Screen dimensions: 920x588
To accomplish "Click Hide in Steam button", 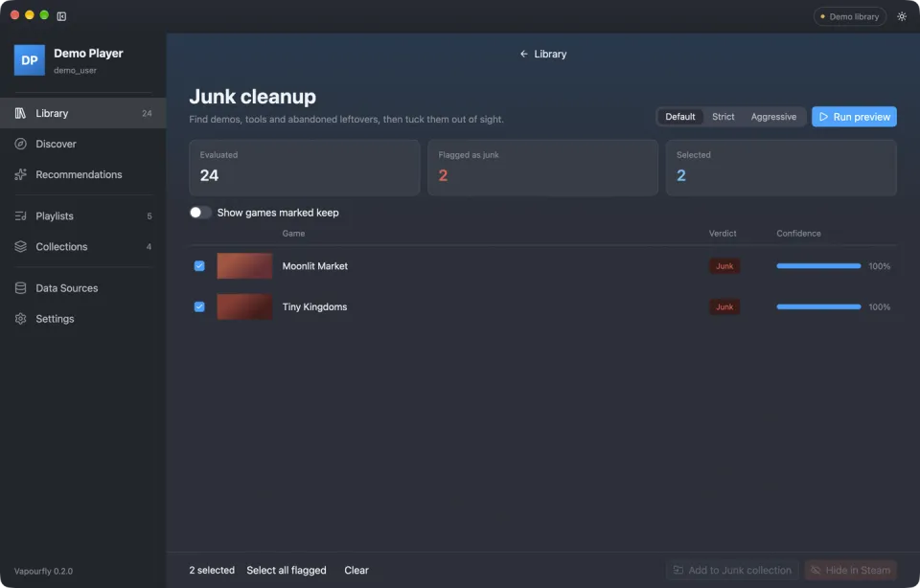I will pos(850,570).
